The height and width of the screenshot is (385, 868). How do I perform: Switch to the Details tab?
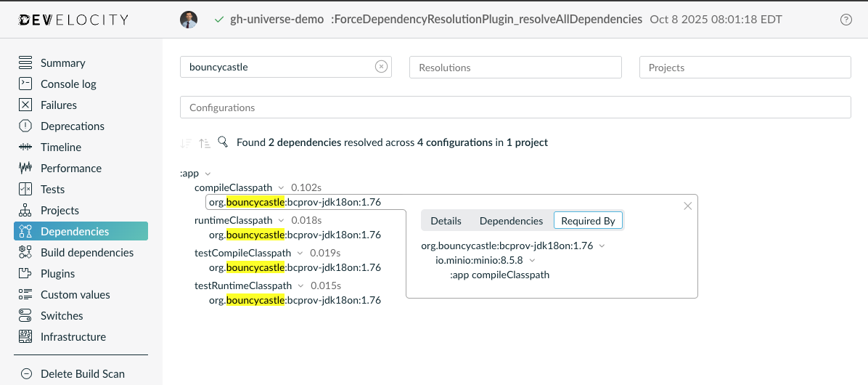point(446,221)
